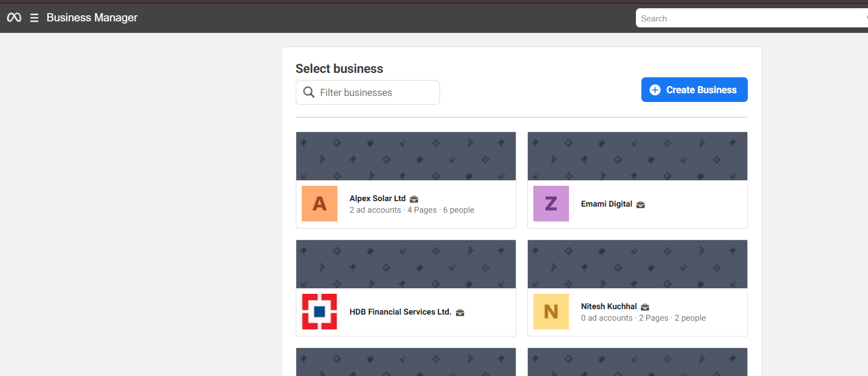Open HDB Financial Services Ltd. business
Screen dimensions: 868x376
pos(400,312)
